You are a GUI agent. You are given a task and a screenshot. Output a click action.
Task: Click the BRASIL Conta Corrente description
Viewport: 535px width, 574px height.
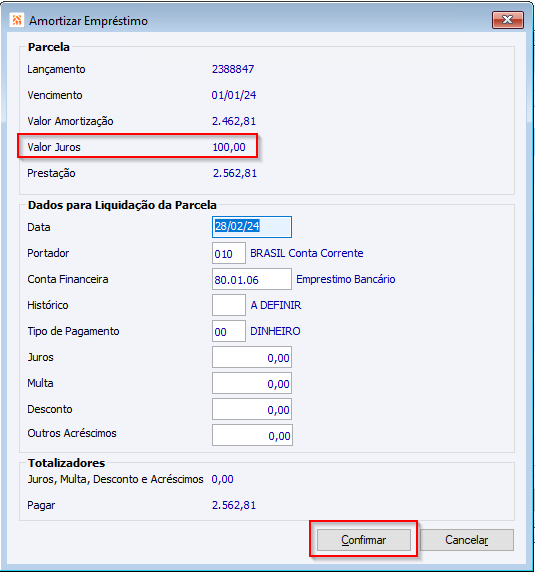click(307, 253)
